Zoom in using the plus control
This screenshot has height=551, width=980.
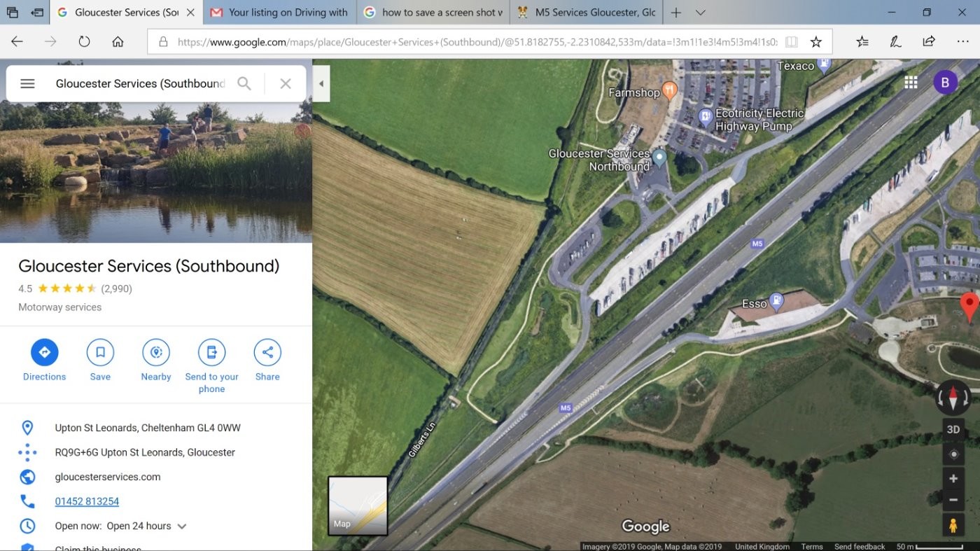953,478
